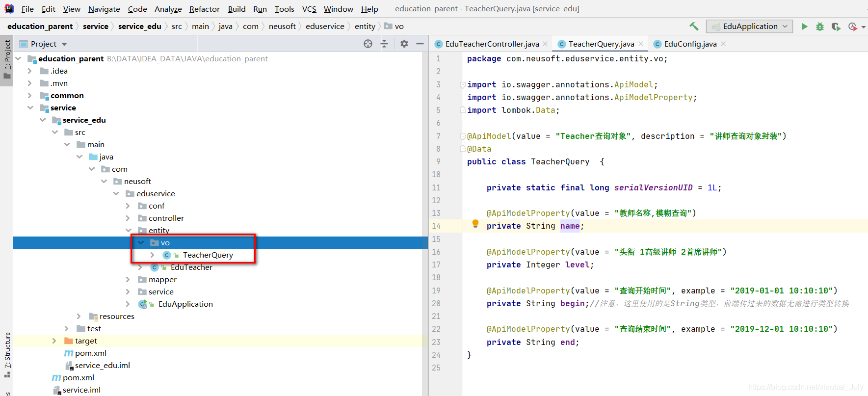Click the neusoft breadcrumb
The width and height of the screenshot is (868, 396).
pyautogui.click(x=282, y=26)
